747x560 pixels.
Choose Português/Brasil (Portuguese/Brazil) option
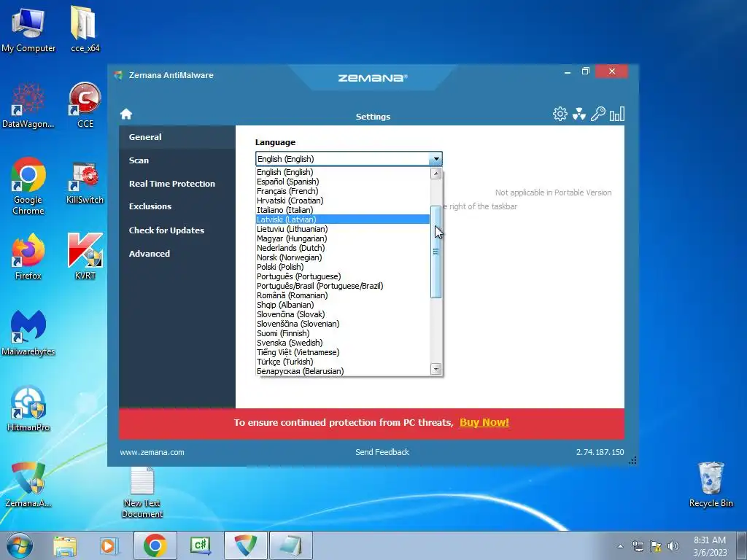tap(343, 286)
